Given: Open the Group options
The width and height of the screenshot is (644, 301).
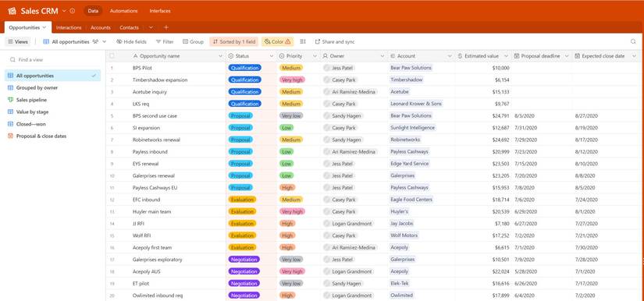Looking at the screenshot, I should pos(194,41).
